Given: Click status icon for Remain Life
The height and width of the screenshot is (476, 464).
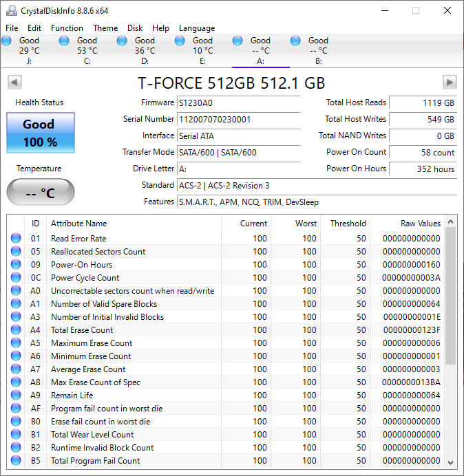Looking at the screenshot, I should click(x=16, y=395).
